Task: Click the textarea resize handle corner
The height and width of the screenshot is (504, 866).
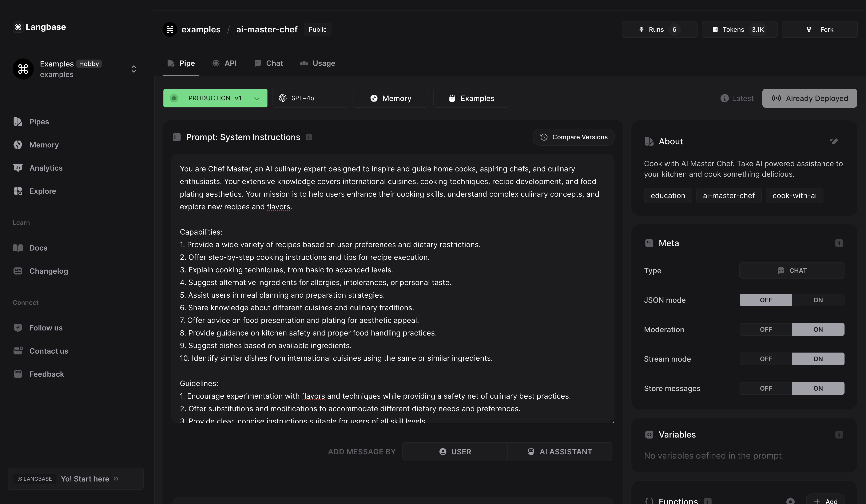Action: [612, 421]
